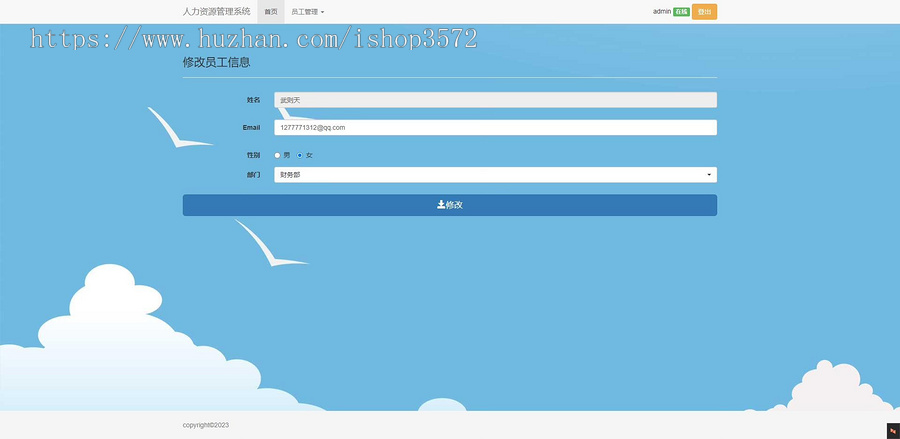Click the Email input field
This screenshot has height=439, width=900.
click(x=495, y=127)
